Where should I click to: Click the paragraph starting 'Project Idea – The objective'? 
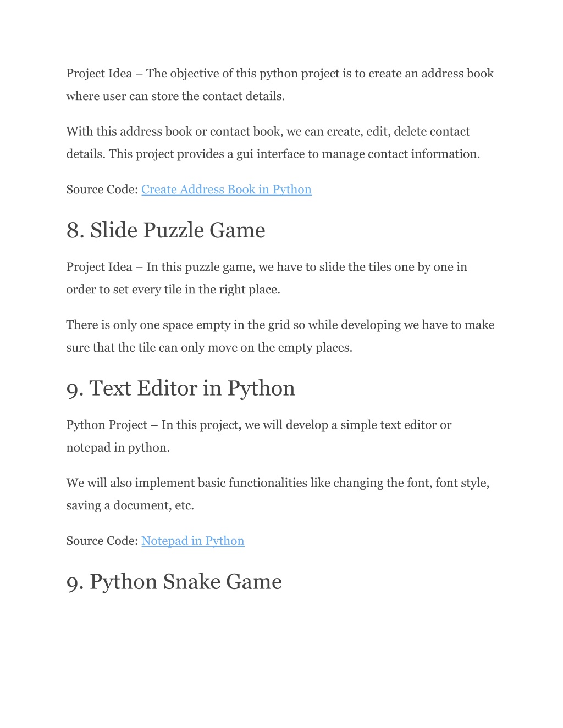tap(280, 74)
